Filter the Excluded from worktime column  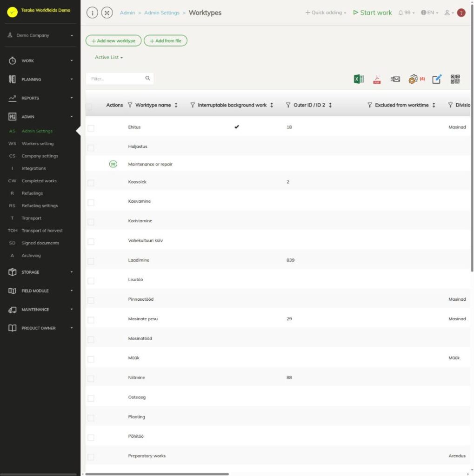370,105
